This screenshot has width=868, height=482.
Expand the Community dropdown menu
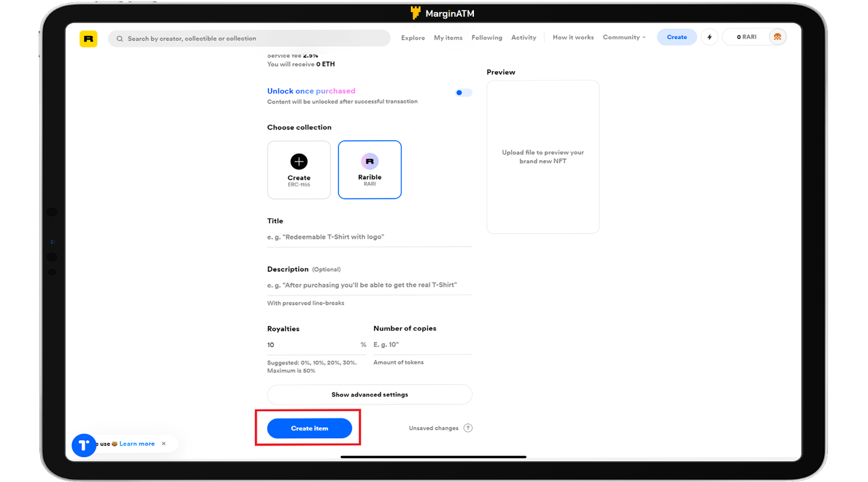(624, 38)
